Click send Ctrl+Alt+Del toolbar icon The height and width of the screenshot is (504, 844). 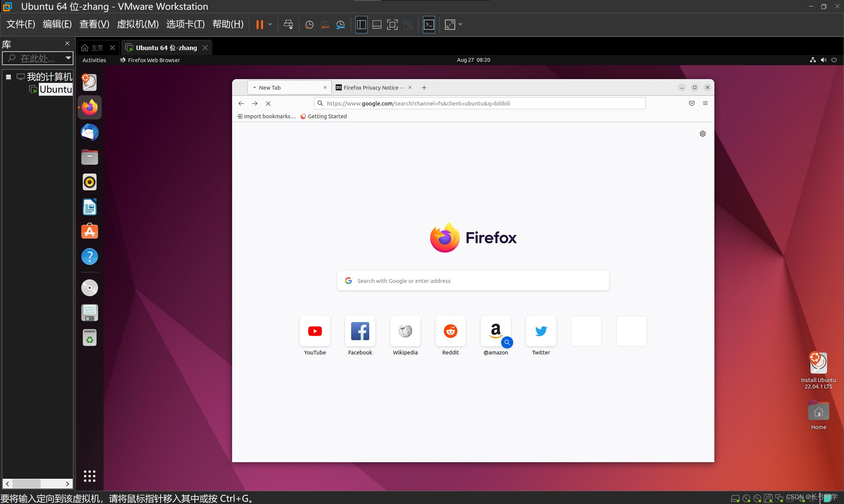point(288,25)
